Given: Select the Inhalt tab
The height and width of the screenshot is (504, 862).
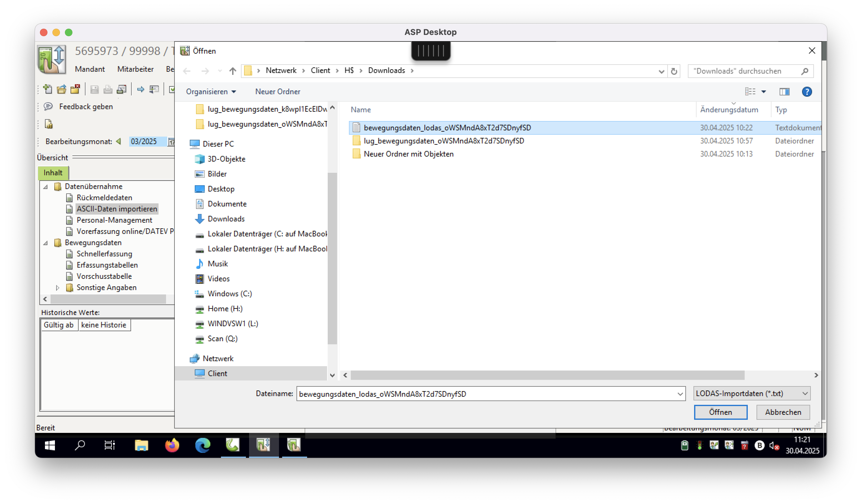Looking at the screenshot, I should tap(53, 173).
